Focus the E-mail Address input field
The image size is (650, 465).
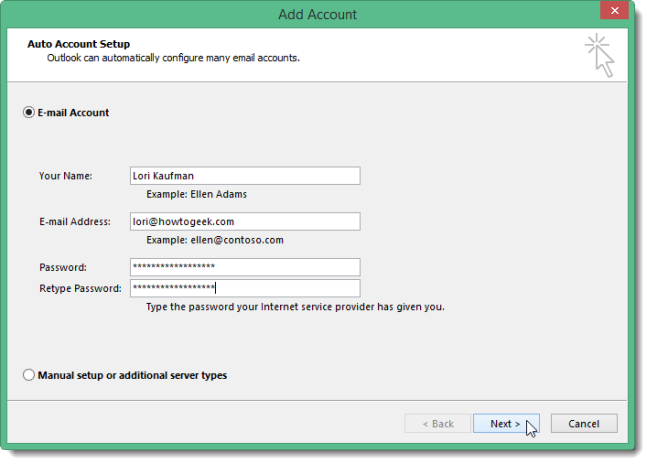tap(245, 222)
